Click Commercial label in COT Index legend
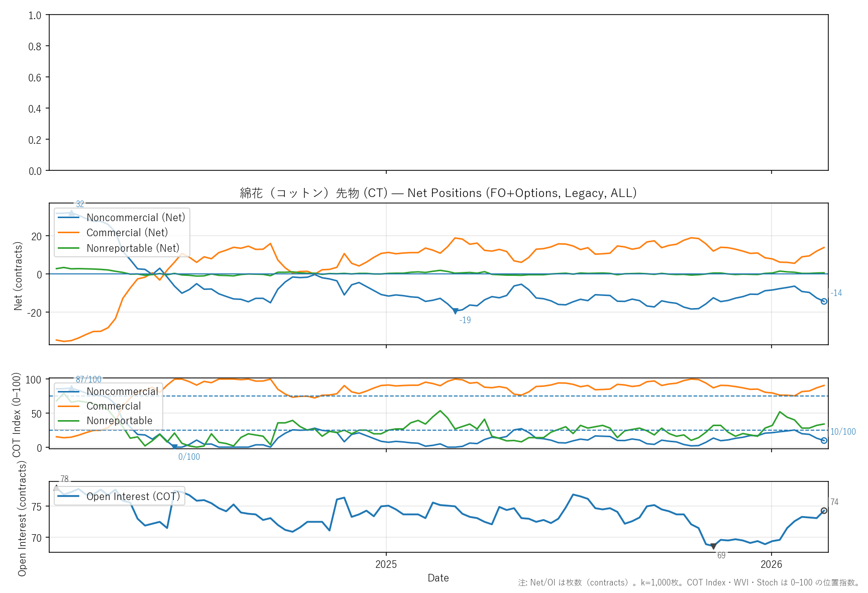Screen dimensions: 868x593 114,406
